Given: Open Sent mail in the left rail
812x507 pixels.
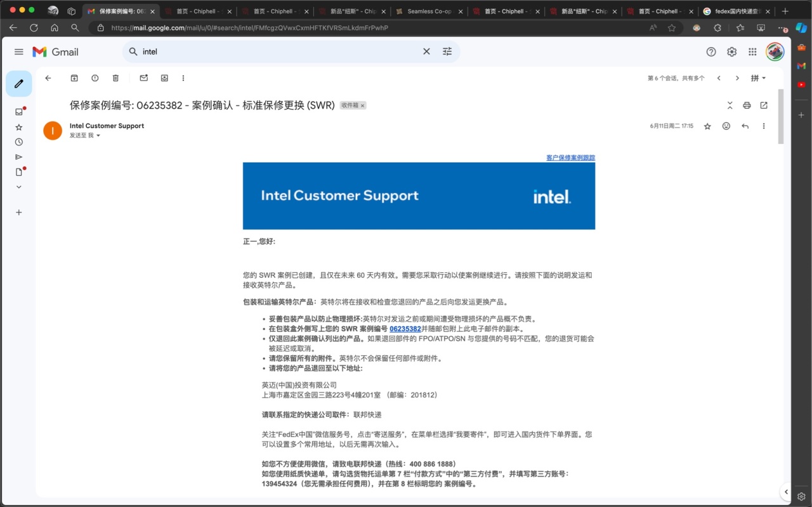Looking at the screenshot, I should click(19, 157).
